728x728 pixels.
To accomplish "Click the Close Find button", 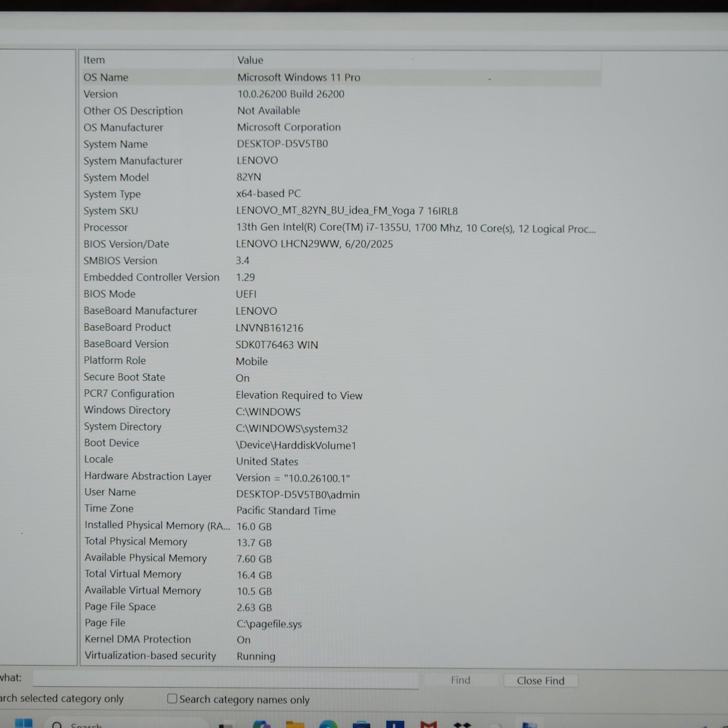I will [x=540, y=680].
